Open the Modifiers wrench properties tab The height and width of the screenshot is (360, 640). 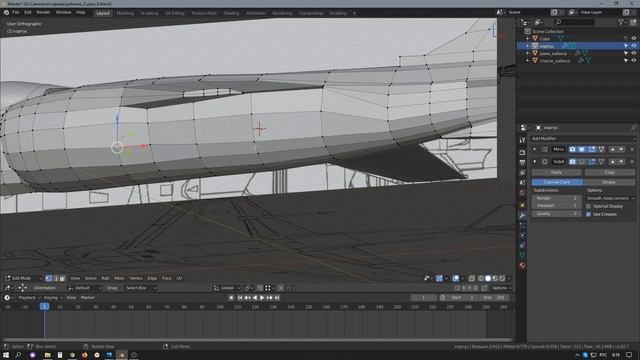pyautogui.click(x=522, y=215)
